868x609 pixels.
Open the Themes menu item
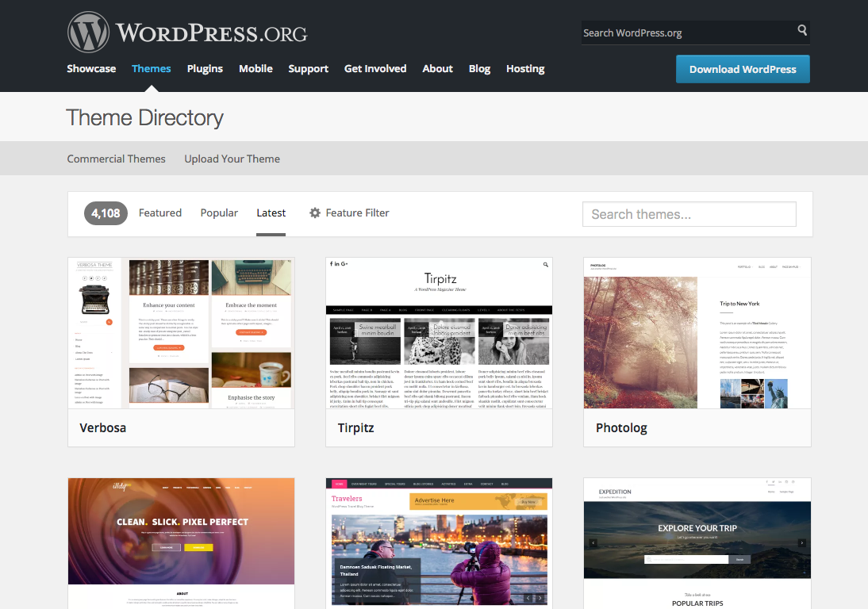(151, 68)
